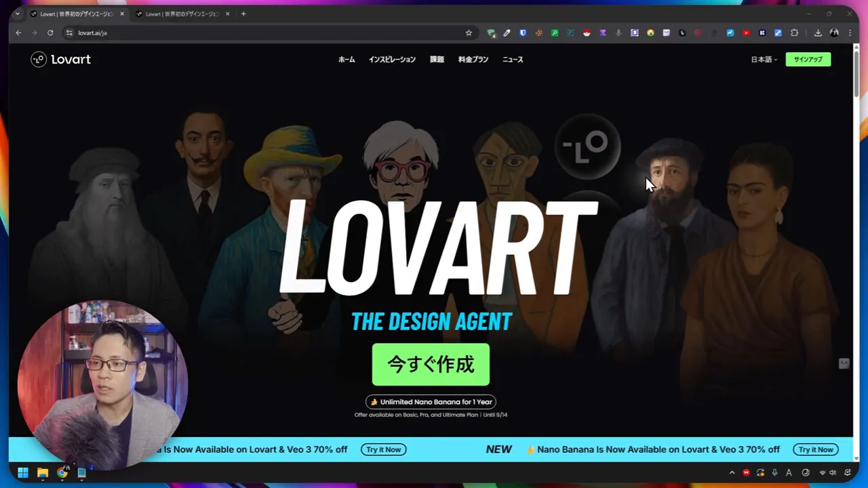868x488 pixels.
Task: Open the Chrome three-dot menu
Action: [850, 33]
